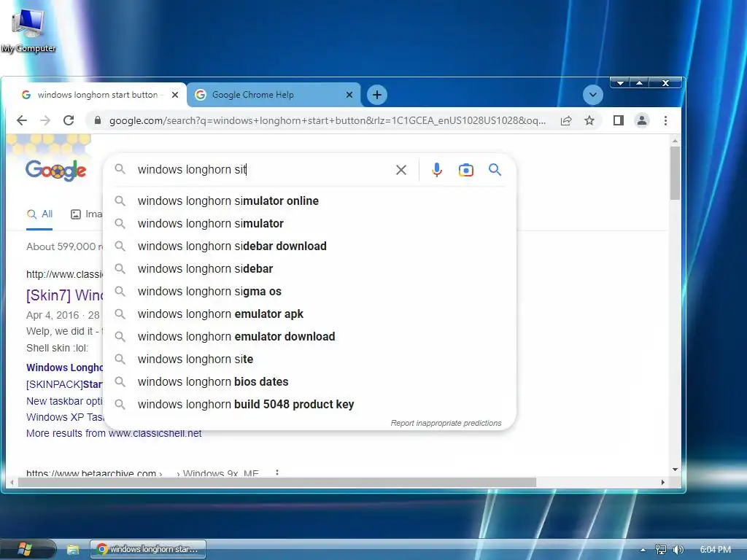This screenshot has height=560, width=747.
Task: Open Chrome side panel
Action: pyautogui.click(x=619, y=120)
